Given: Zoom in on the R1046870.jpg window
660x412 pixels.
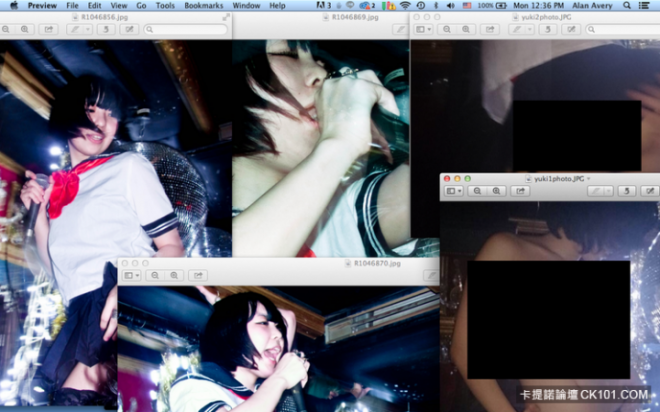Looking at the screenshot, I should tap(175, 275).
